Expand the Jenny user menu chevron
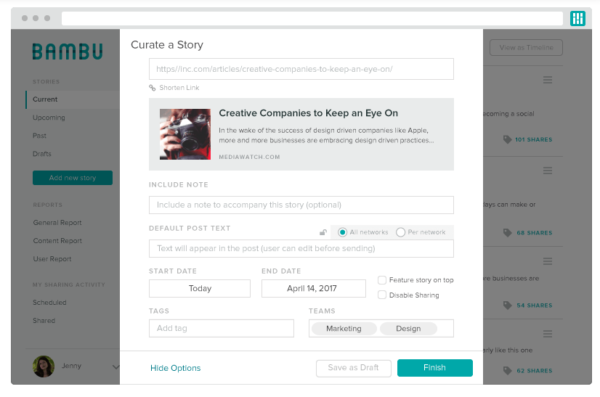 click(116, 367)
